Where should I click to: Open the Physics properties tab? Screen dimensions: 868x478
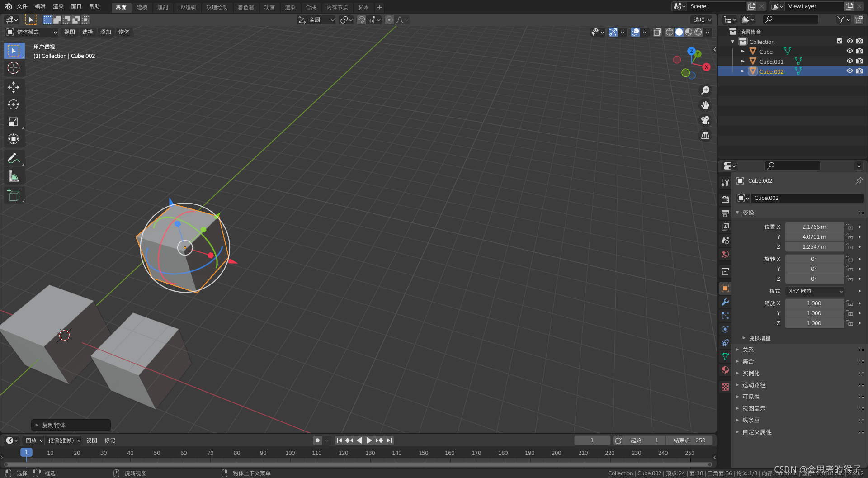725,329
